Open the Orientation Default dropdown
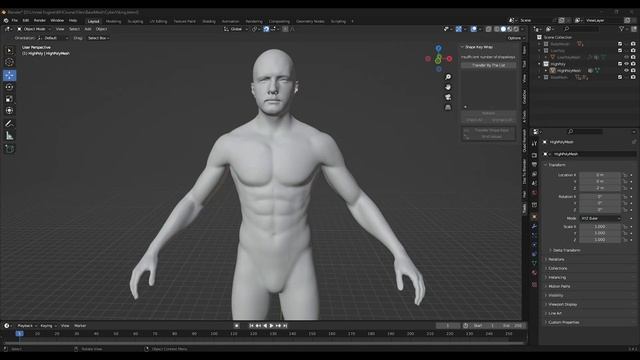 [x=53, y=38]
